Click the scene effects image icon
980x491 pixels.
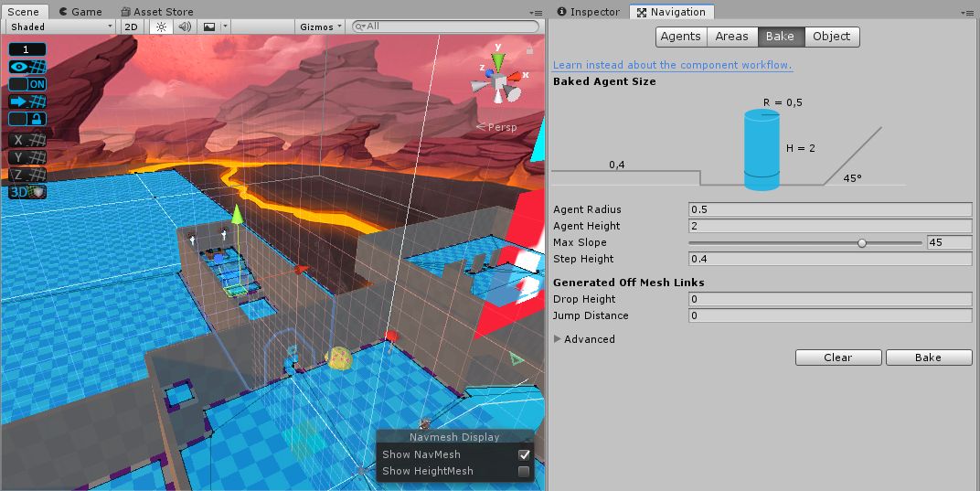[x=209, y=27]
